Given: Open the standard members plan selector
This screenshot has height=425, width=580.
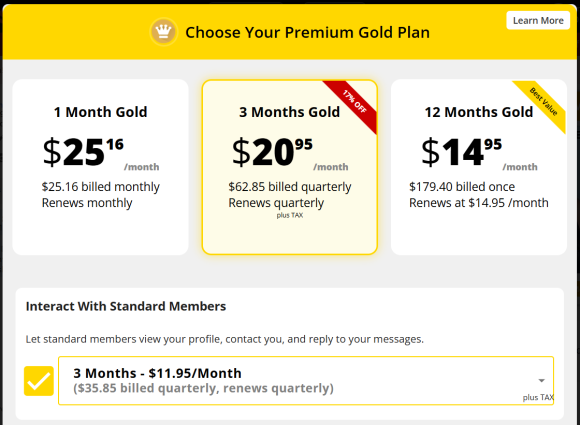Looking at the screenshot, I should pyautogui.click(x=306, y=381).
